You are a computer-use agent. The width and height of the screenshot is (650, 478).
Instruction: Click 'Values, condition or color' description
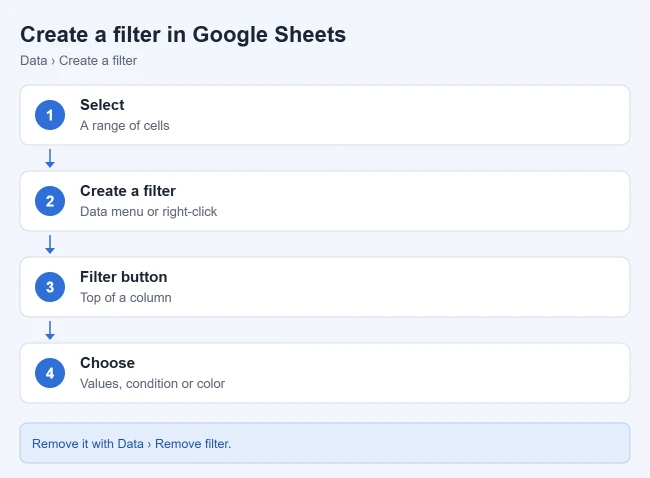coord(153,383)
